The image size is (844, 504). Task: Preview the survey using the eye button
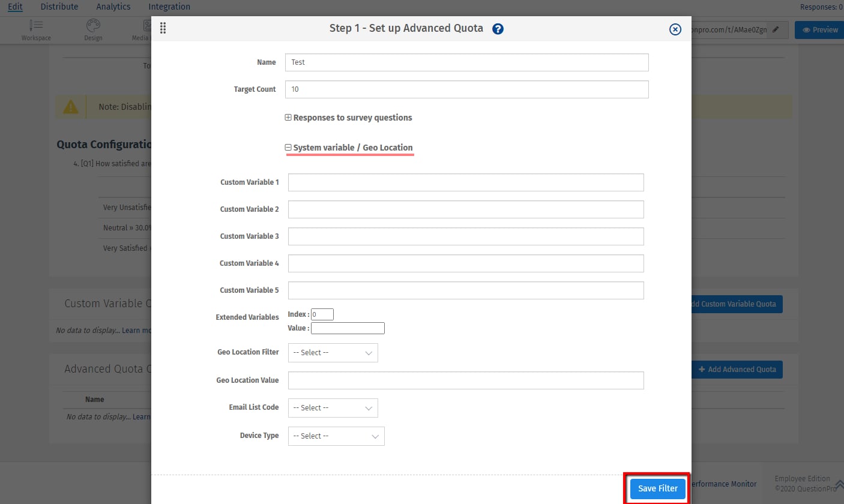[x=818, y=29]
